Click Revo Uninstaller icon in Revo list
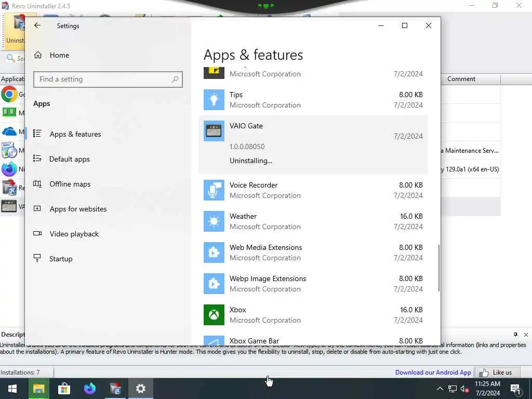The image size is (532, 399). (x=9, y=187)
